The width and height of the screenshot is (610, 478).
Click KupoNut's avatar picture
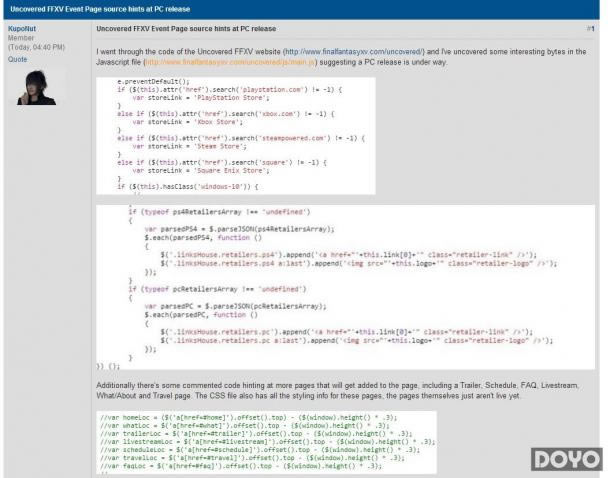36,86
